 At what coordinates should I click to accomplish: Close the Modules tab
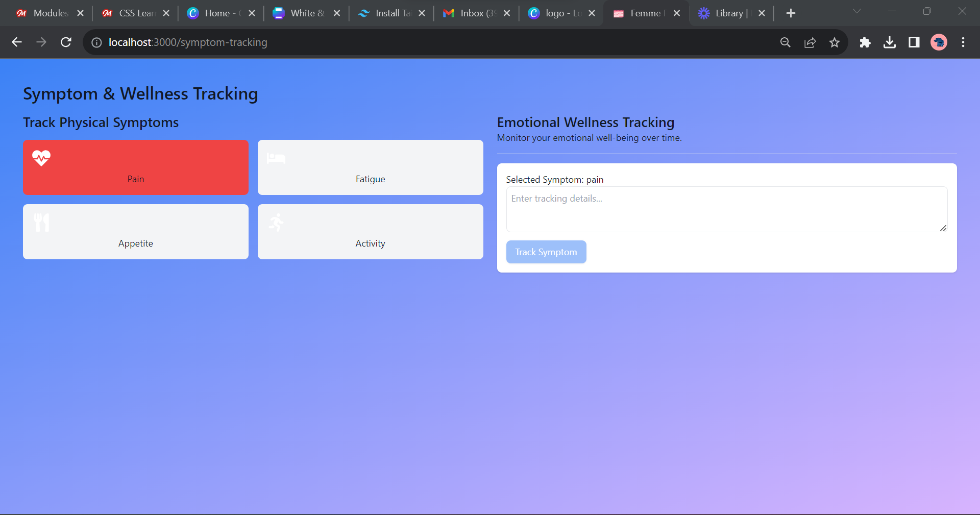(80, 13)
